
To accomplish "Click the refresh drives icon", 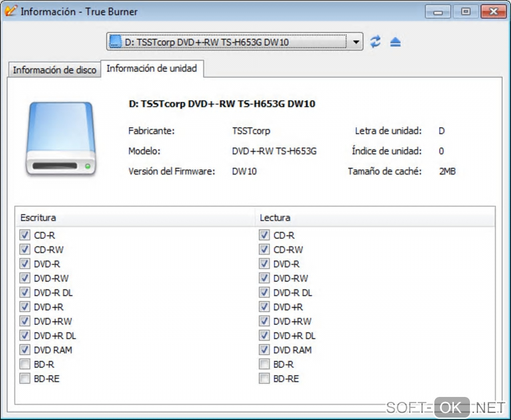I will (x=375, y=42).
